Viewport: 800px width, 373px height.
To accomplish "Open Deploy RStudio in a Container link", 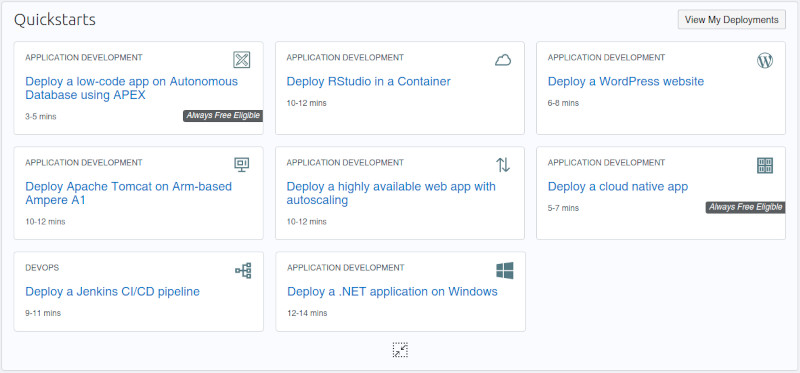I will coord(368,82).
